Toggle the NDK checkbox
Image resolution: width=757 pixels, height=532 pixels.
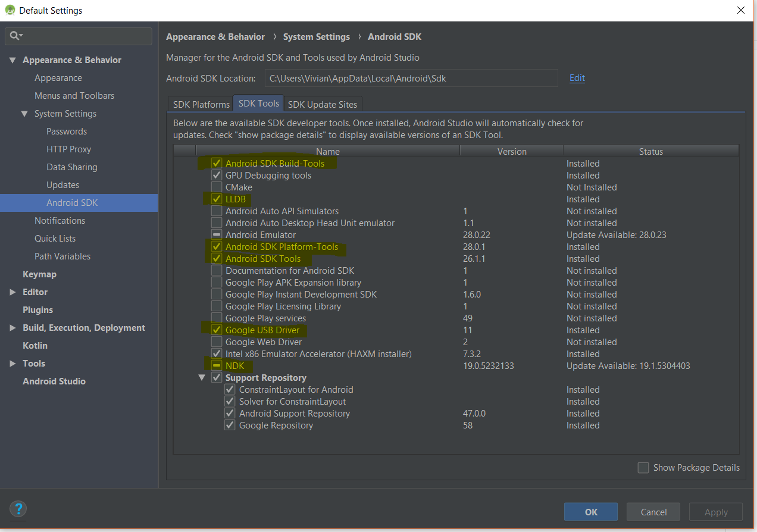tap(217, 365)
